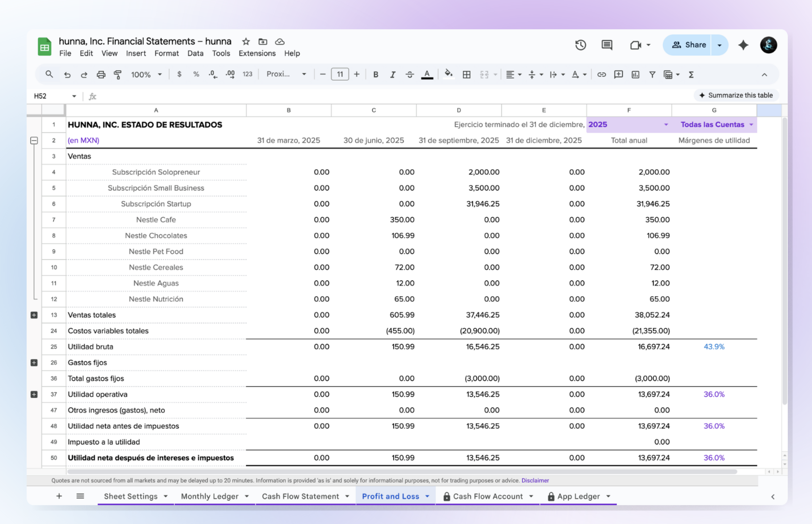Toggle italic formatting
The width and height of the screenshot is (812, 524).
click(392, 74)
